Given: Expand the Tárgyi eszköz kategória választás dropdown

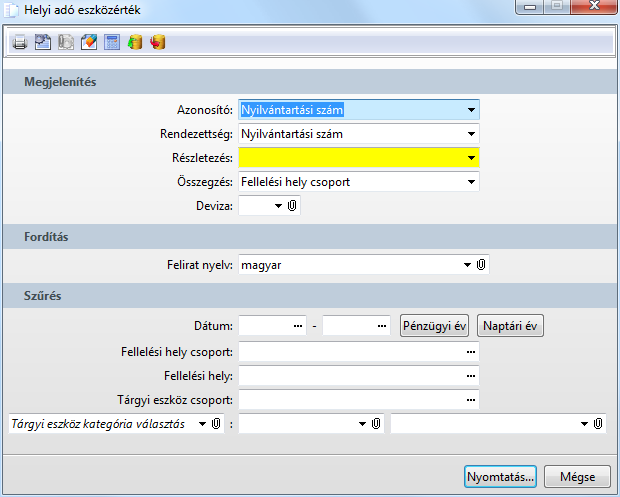Looking at the screenshot, I should pyautogui.click(x=202, y=424).
